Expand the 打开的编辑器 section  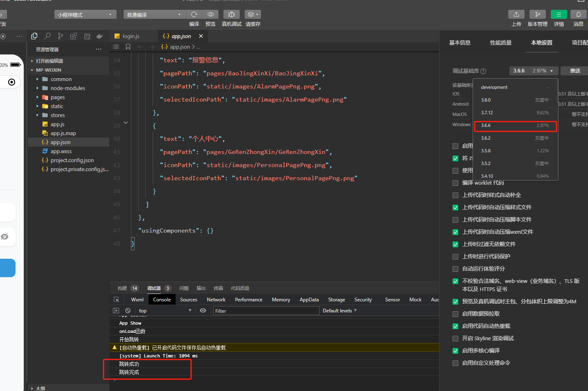tap(69, 61)
